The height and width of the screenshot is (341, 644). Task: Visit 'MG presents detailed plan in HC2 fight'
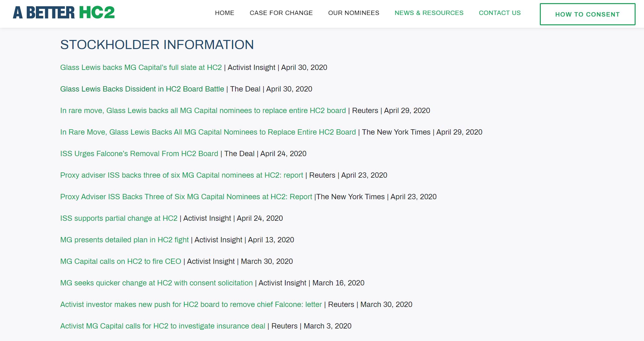click(x=124, y=240)
